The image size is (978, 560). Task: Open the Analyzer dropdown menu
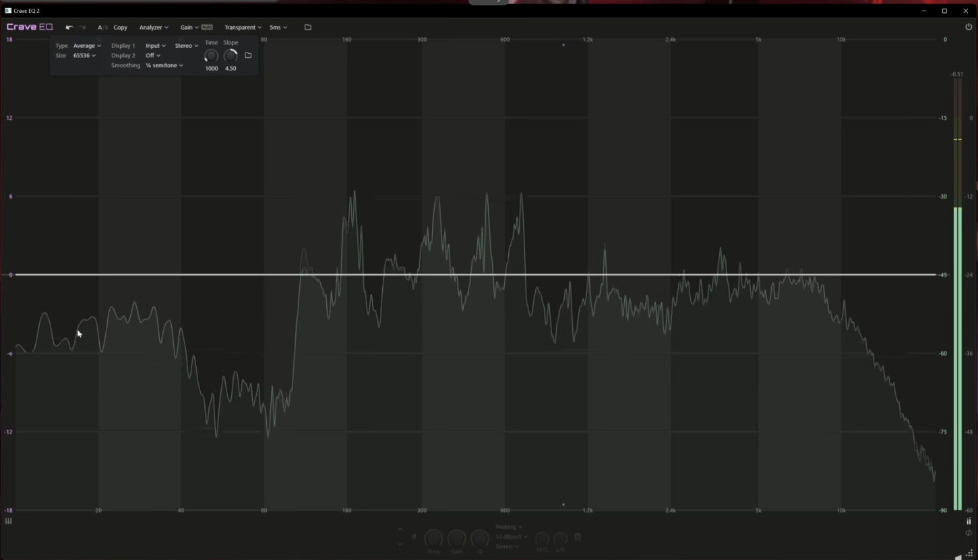click(154, 28)
